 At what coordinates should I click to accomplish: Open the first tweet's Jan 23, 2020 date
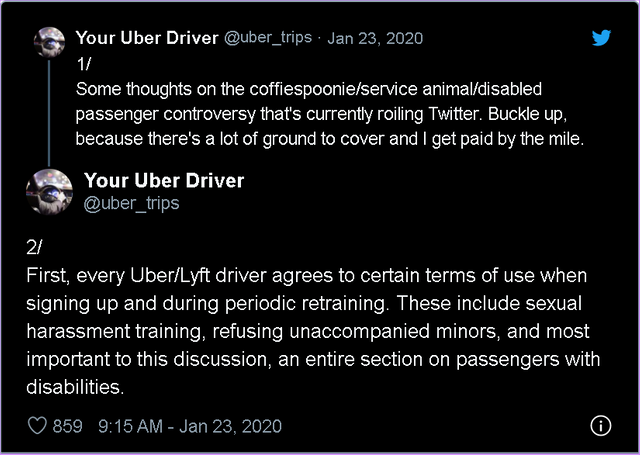pos(375,38)
